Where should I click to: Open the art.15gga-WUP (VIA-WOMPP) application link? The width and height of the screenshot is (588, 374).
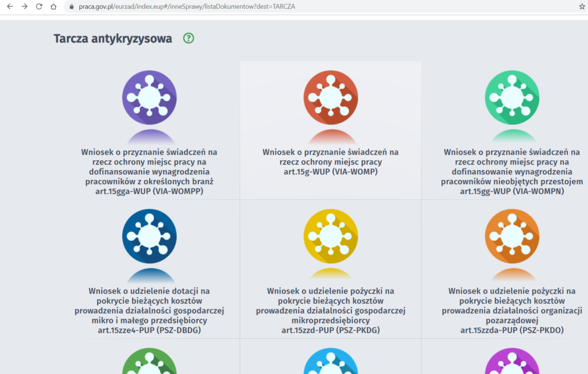149,171
